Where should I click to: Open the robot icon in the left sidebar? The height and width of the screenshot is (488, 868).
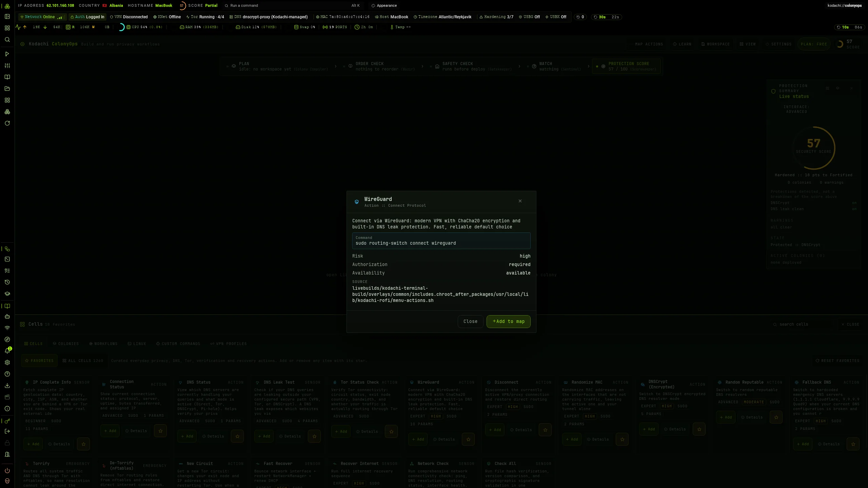tap(7, 317)
